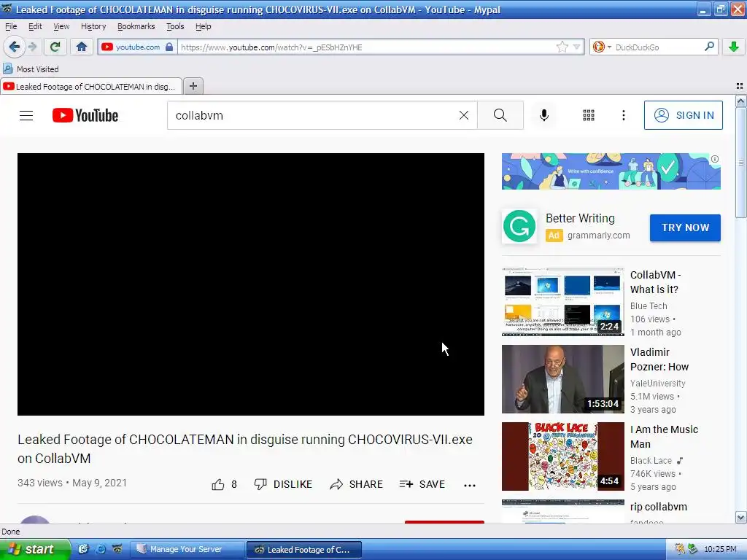The height and width of the screenshot is (560, 747).
Task: Click the page scrollbar down arrow
Action: [740, 517]
